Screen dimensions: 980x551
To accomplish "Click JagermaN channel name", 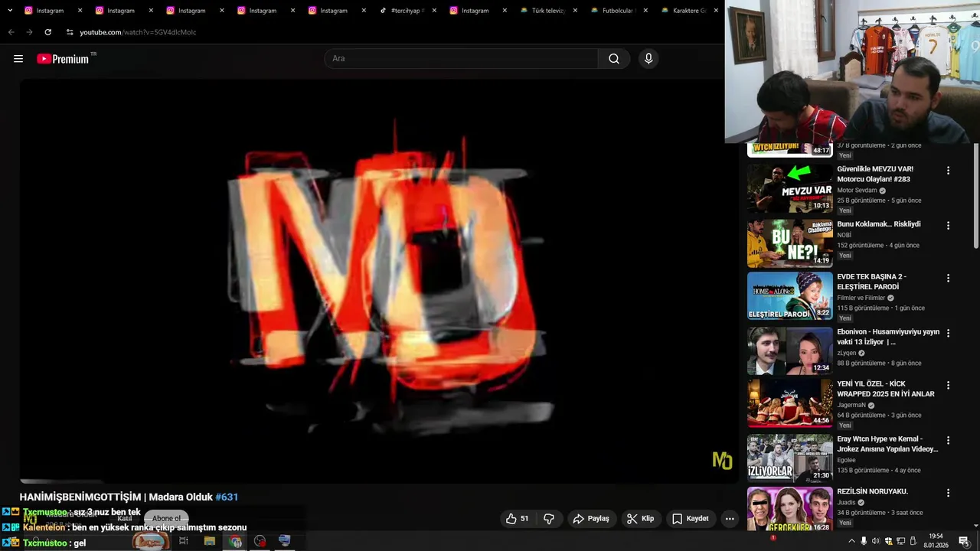I will coord(851,405).
